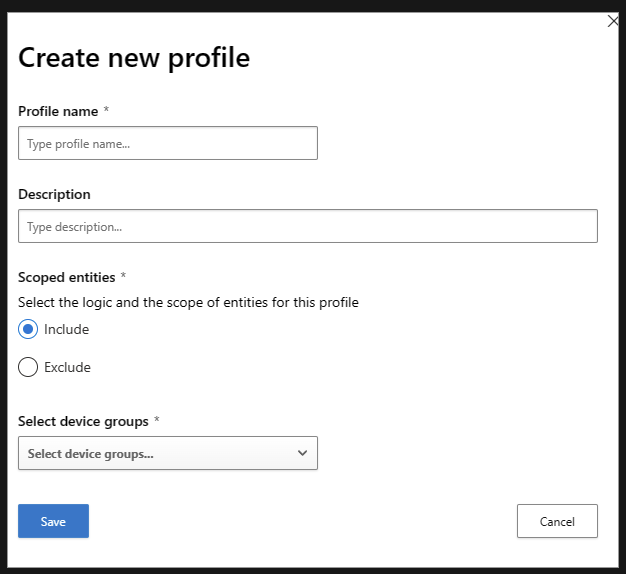Click the scope logic helper text
626x574 pixels.
coord(188,302)
